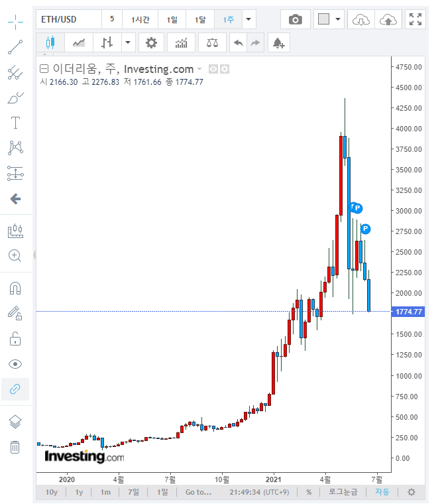Select the brush drawing tool
440x504 pixels.
click(15, 97)
